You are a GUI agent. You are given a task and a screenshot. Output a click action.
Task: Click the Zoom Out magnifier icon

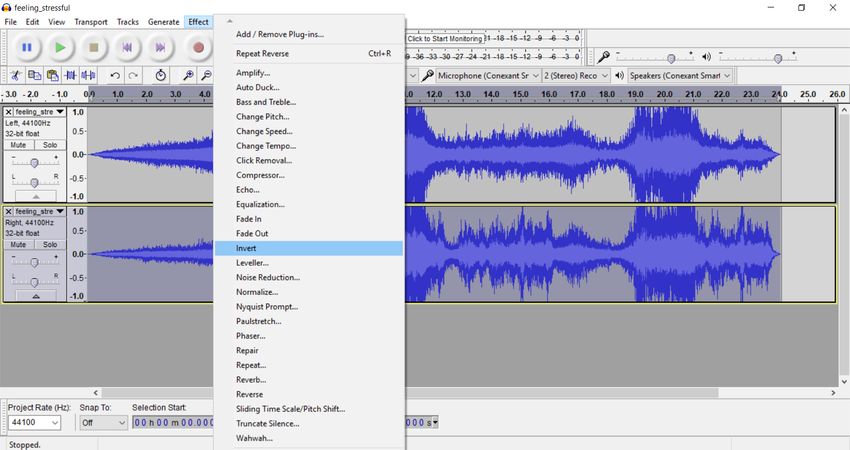point(206,75)
